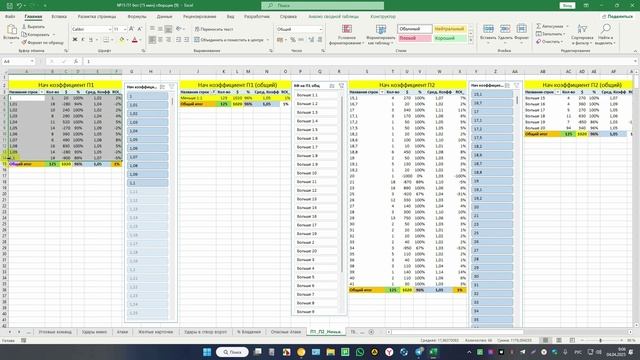Click the Clear (Очистить) eraser icon
This screenshot has height=360, width=640.
click(x=539, y=42)
